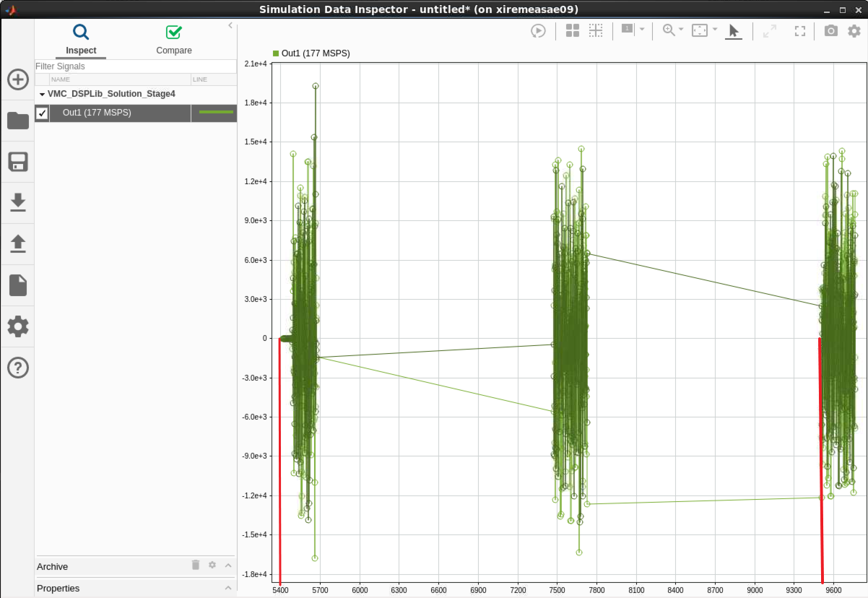The image size is (868, 598).
Task: Click the green line color swatch for Out1
Action: click(215, 113)
